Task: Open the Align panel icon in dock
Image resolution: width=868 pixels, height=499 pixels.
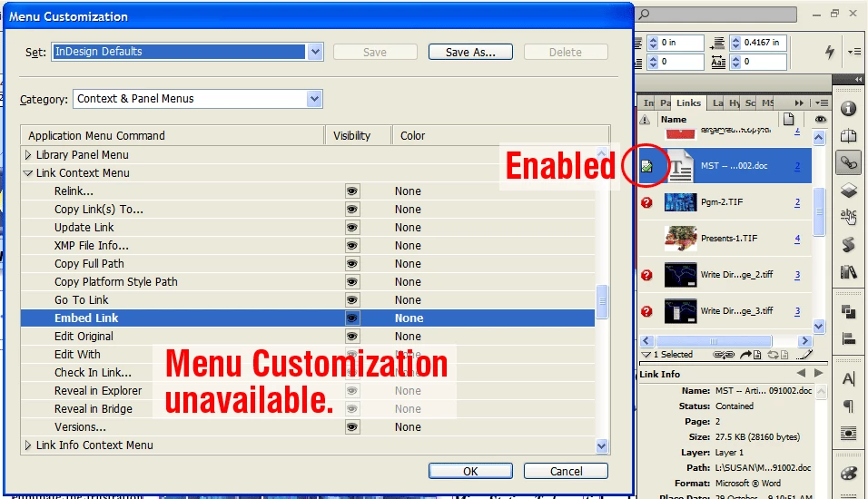Action: [848, 338]
